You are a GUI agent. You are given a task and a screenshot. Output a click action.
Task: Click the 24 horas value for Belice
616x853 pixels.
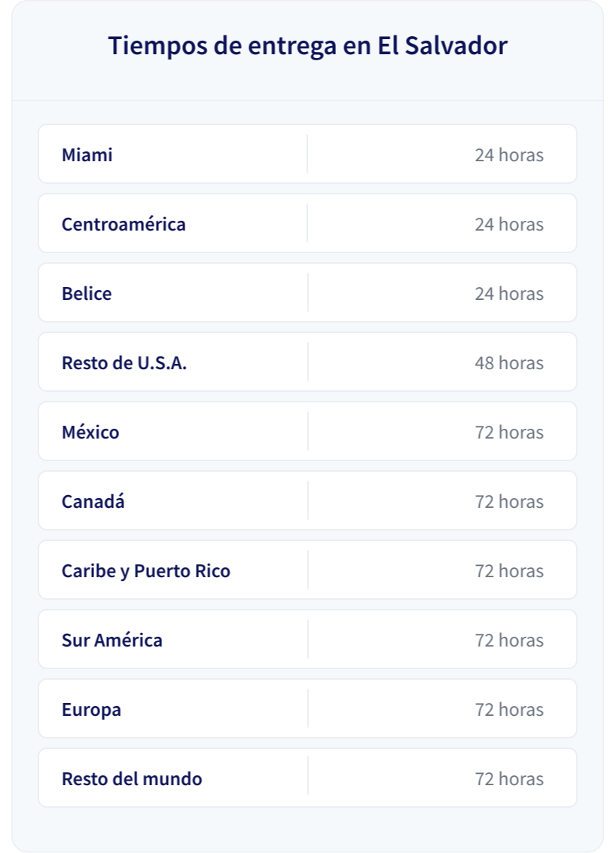[509, 294]
